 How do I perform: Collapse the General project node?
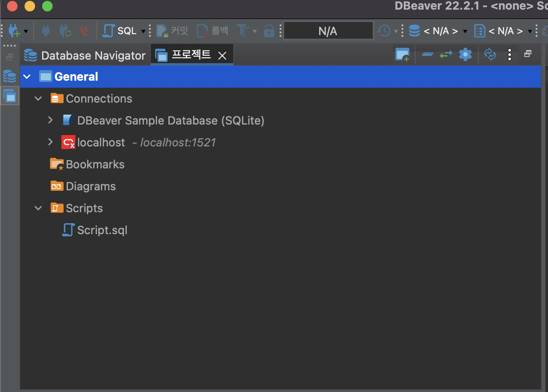coord(27,77)
